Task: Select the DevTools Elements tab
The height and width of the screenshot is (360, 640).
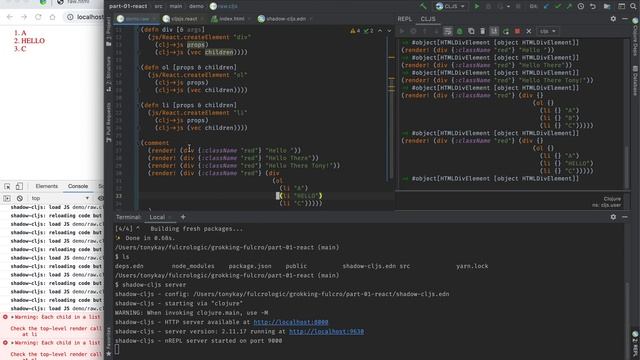Action: (x=47, y=186)
